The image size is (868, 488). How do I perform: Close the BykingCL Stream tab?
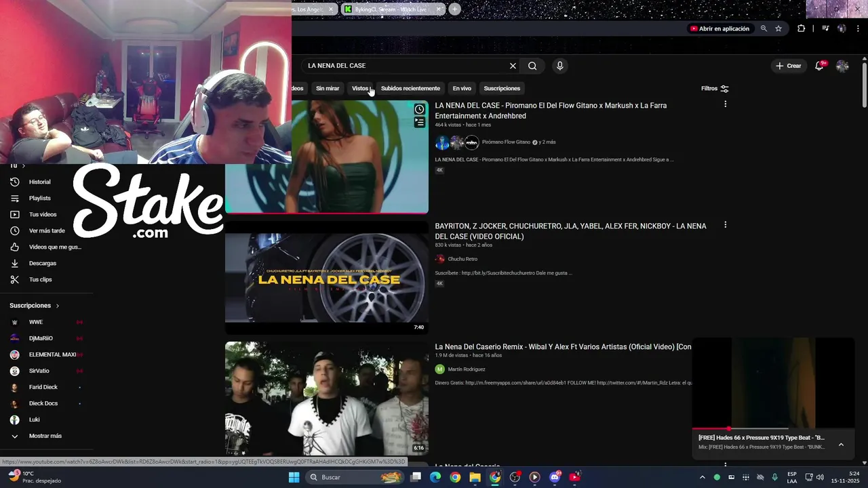click(x=439, y=9)
